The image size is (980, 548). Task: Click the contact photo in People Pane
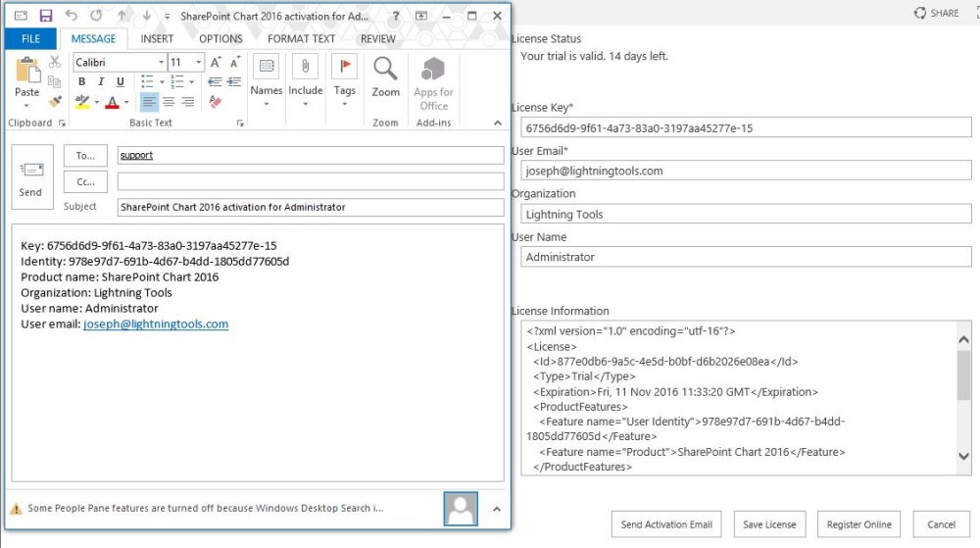tap(461, 509)
